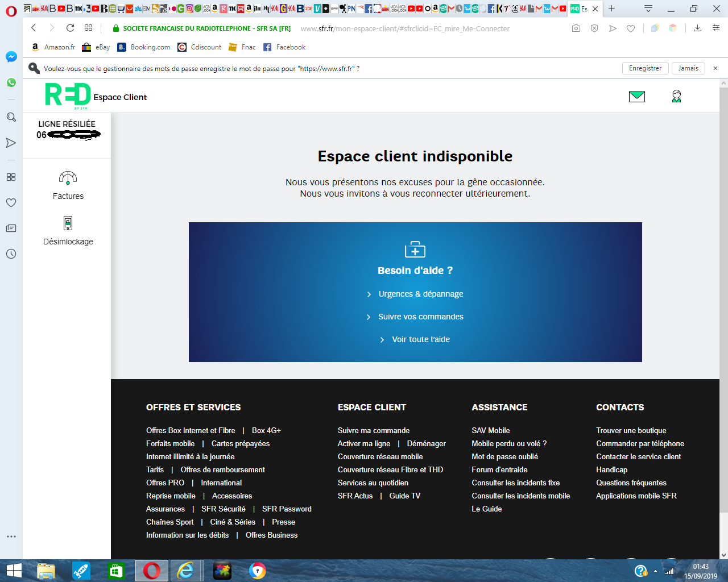Open the History clock icon in sidebar
The height and width of the screenshot is (582, 728).
[11, 253]
